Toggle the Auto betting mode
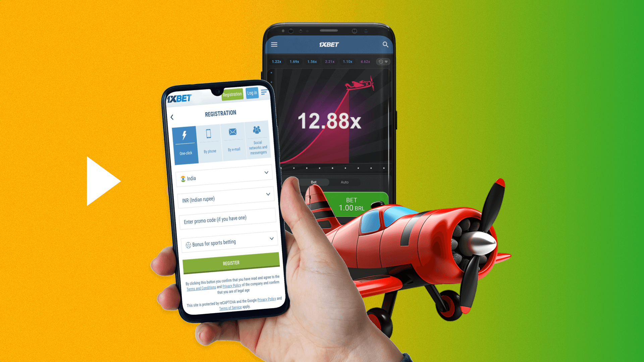 click(x=344, y=182)
